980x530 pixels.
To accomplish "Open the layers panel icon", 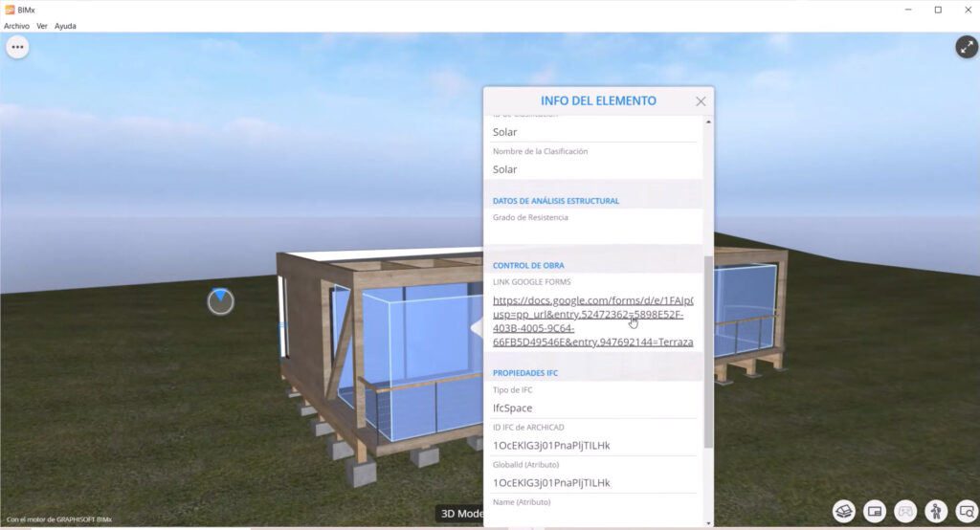I will pyautogui.click(x=843, y=511).
